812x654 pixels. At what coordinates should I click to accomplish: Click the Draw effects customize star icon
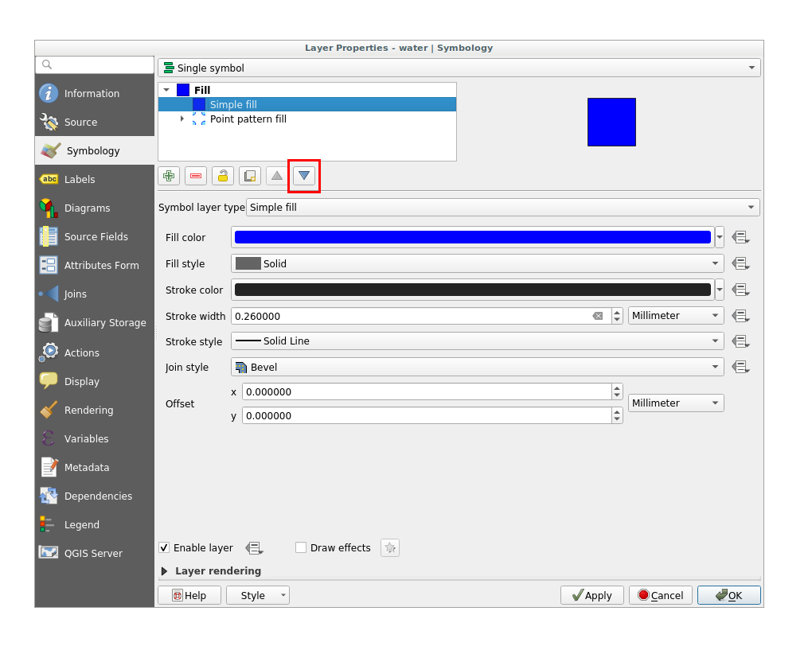click(389, 547)
